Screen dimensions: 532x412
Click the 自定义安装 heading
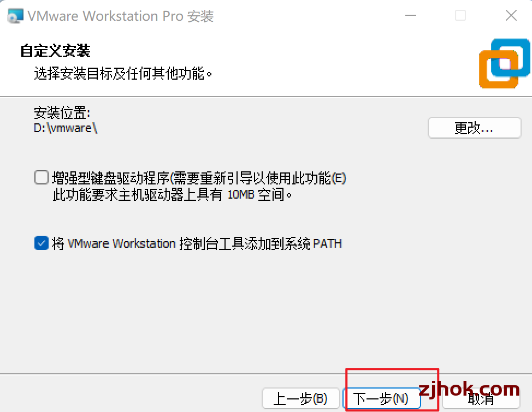(55, 51)
